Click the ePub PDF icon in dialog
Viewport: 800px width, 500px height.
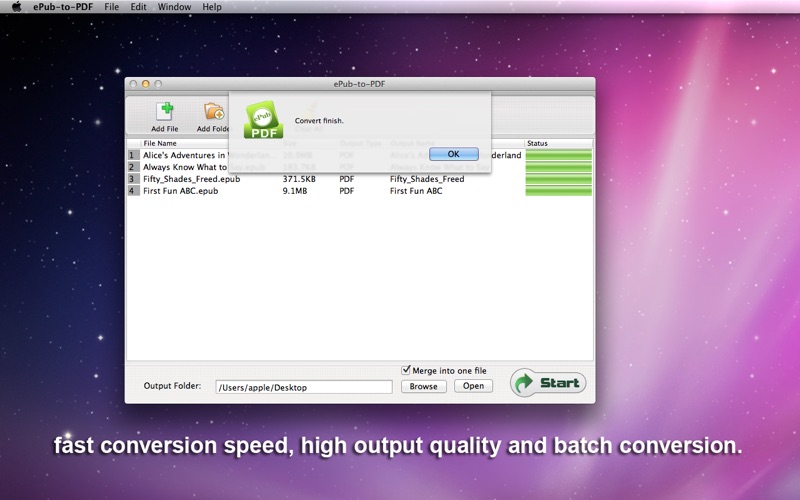coord(263,120)
